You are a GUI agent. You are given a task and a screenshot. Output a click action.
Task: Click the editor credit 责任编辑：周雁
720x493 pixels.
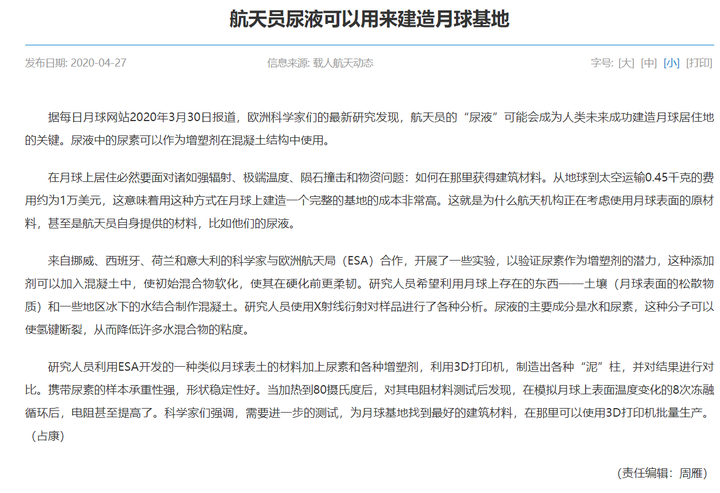coord(663,473)
